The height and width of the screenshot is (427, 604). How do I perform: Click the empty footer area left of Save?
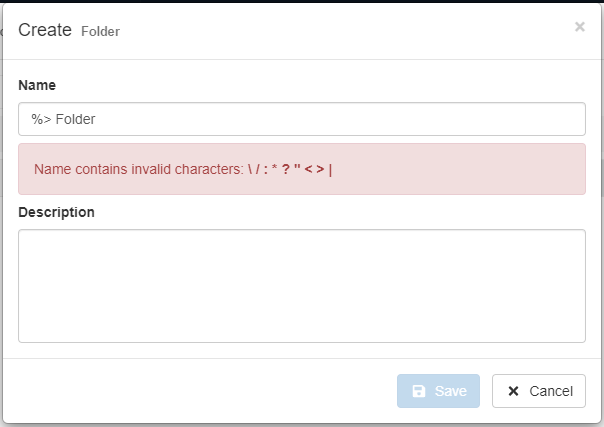pyautogui.click(x=200, y=391)
